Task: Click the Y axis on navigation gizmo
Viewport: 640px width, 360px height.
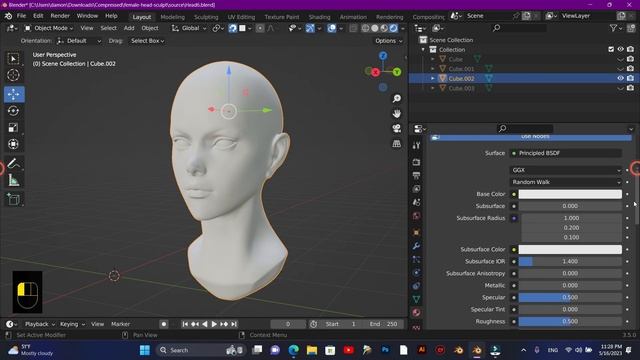Action: point(397,72)
